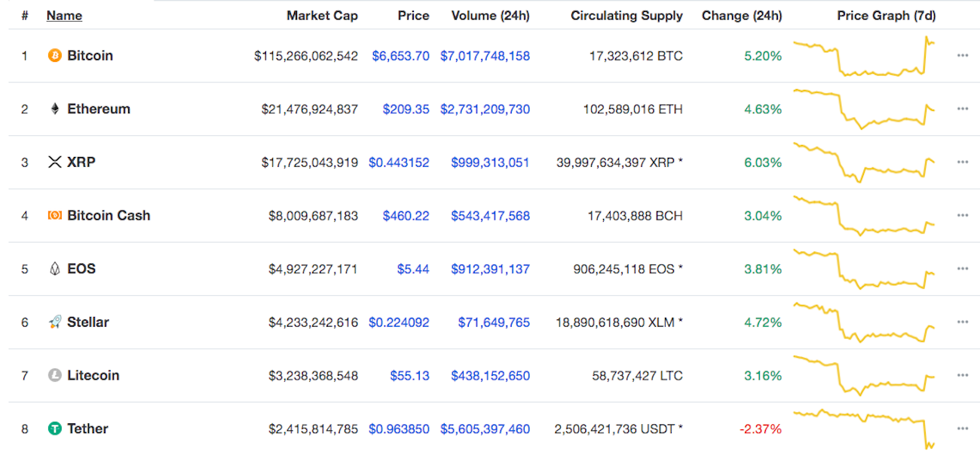The image size is (980, 455).
Task: Open Bitcoin Cash 7-day price graph
Action: click(x=865, y=216)
